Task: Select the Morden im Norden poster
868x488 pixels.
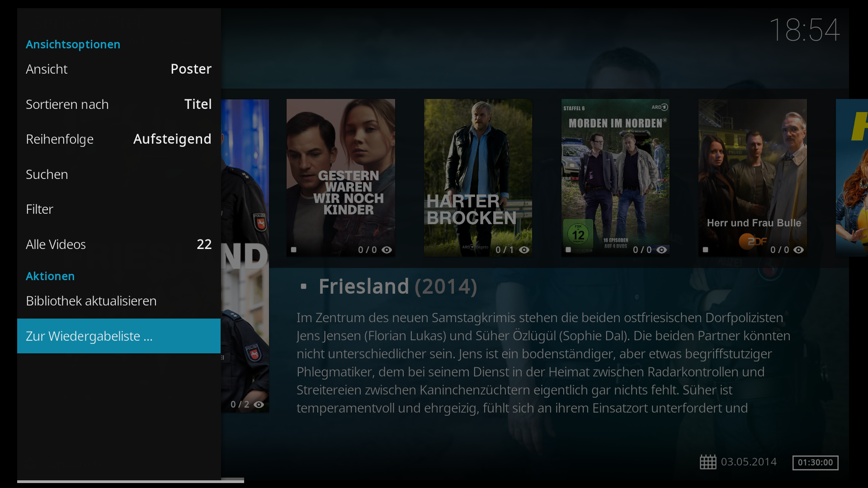Action: point(615,178)
